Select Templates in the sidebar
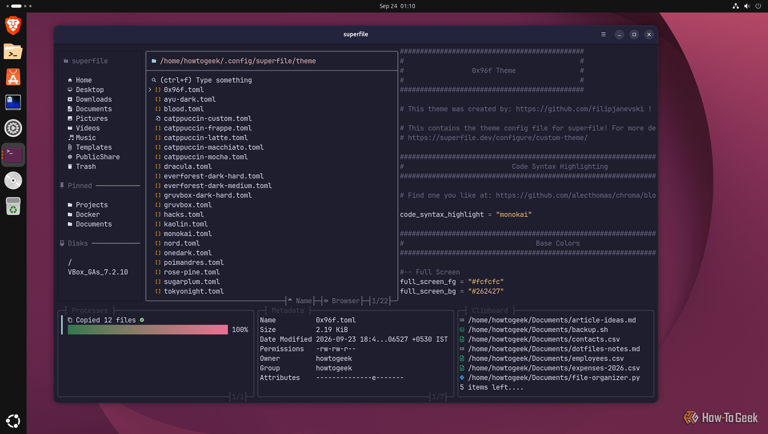Screen dimensions: 768x434 (x=94, y=147)
